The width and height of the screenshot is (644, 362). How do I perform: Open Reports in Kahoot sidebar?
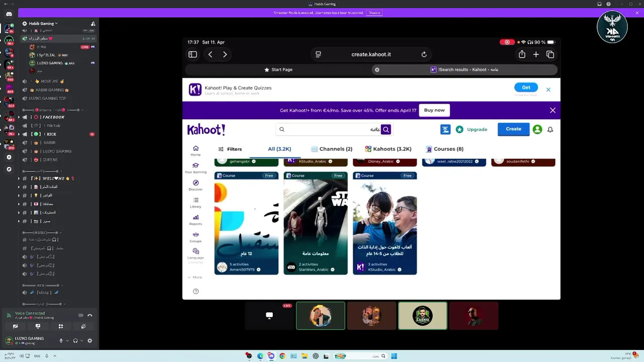[196, 220]
